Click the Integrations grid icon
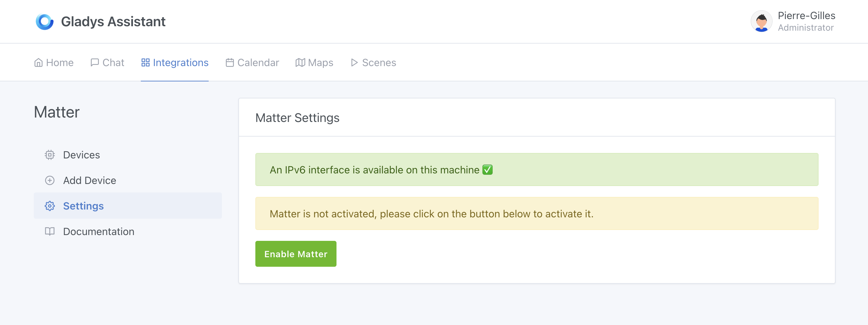 tap(145, 62)
